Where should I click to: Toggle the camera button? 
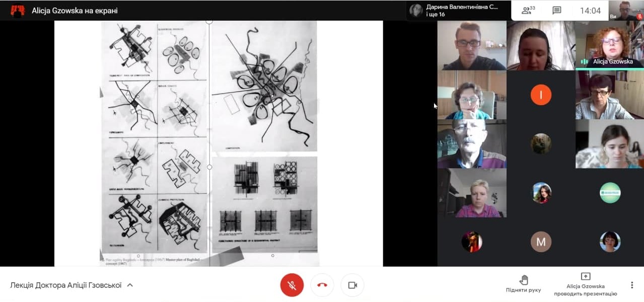pos(352,285)
